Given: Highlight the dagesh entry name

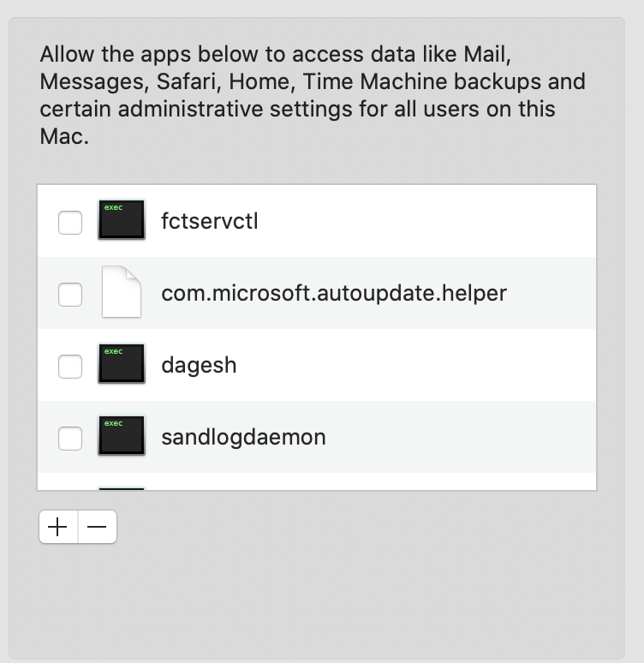Looking at the screenshot, I should (199, 366).
